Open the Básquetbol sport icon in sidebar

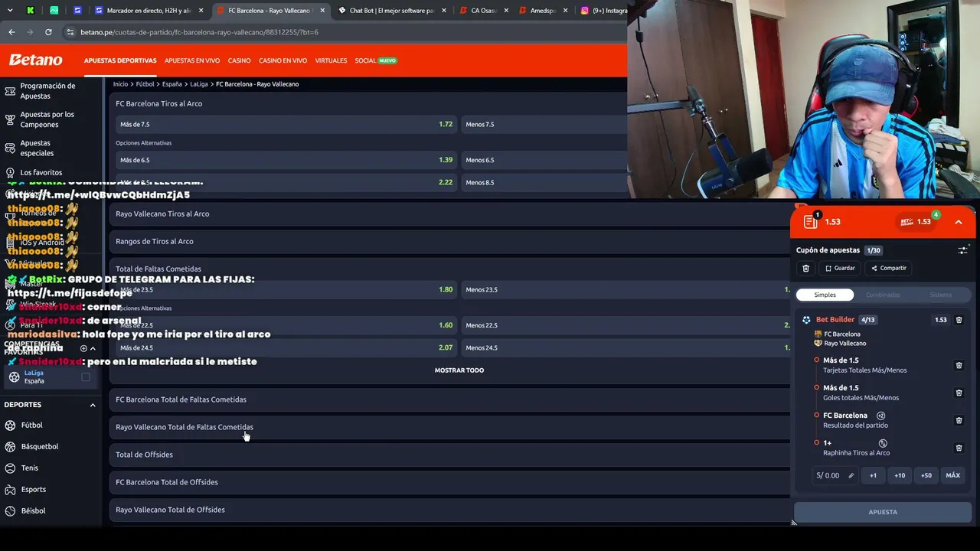tap(11, 447)
